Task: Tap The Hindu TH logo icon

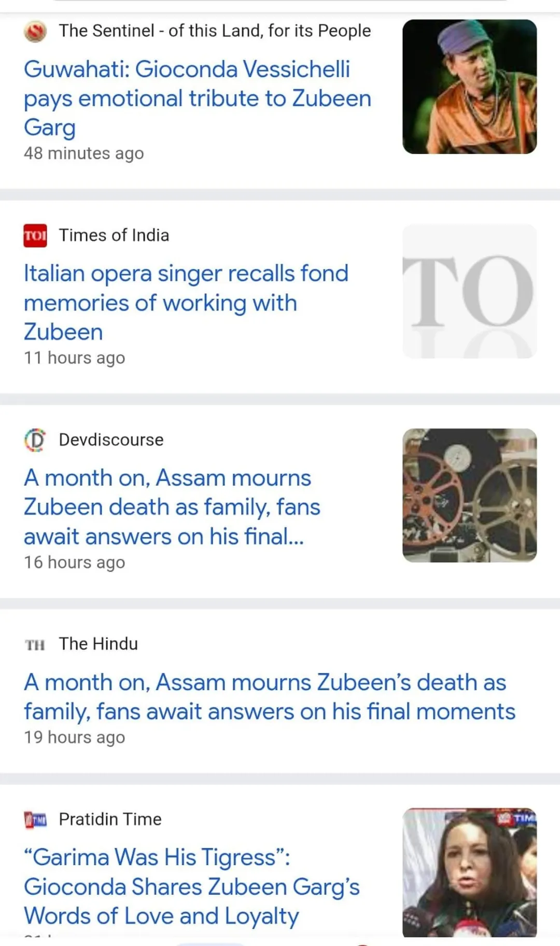Action: point(35,645)
